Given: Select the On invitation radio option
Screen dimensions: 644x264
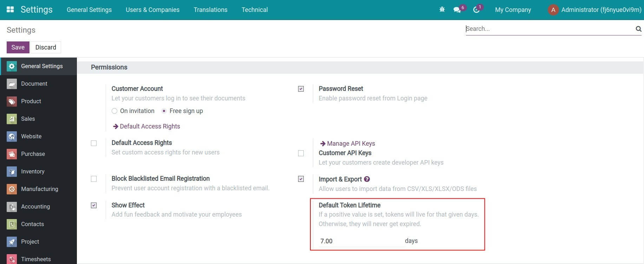Looking at the screenshot, I should pos(114,111).
